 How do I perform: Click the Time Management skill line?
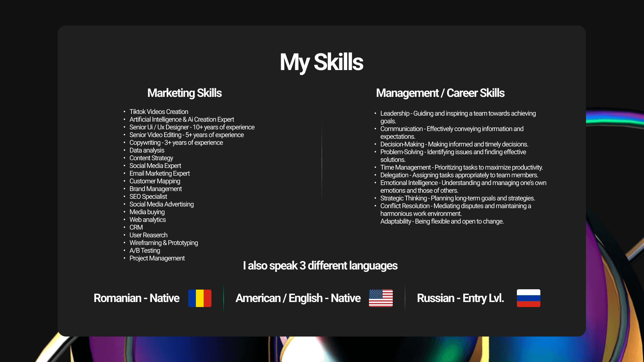461,167
